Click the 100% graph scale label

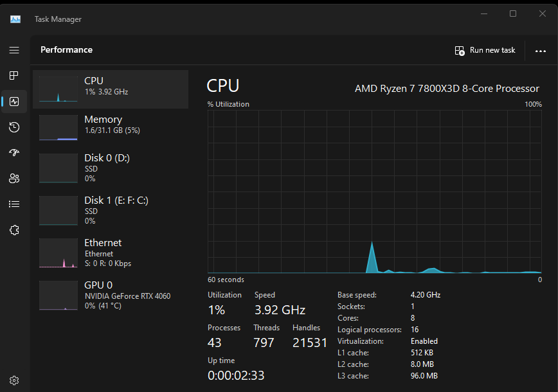click(533, 104)
